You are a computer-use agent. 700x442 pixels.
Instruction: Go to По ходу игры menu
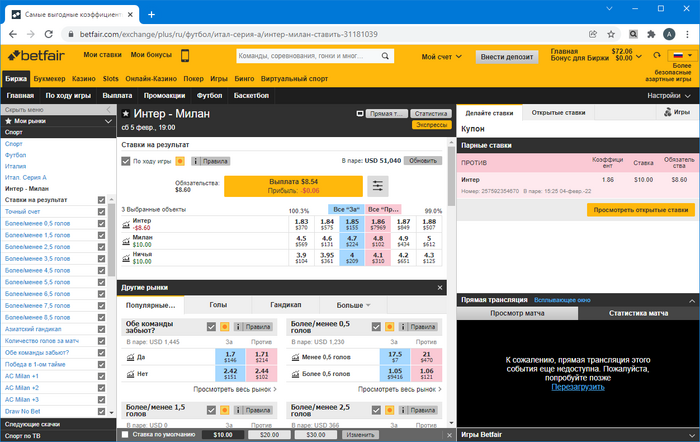coord(68,96)
